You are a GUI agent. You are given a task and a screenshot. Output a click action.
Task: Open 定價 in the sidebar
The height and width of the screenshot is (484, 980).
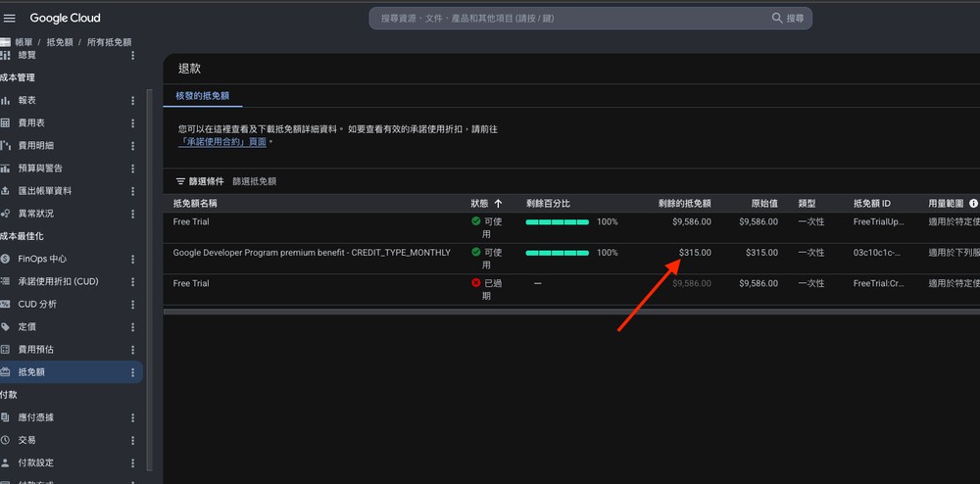tap(27, 326)
